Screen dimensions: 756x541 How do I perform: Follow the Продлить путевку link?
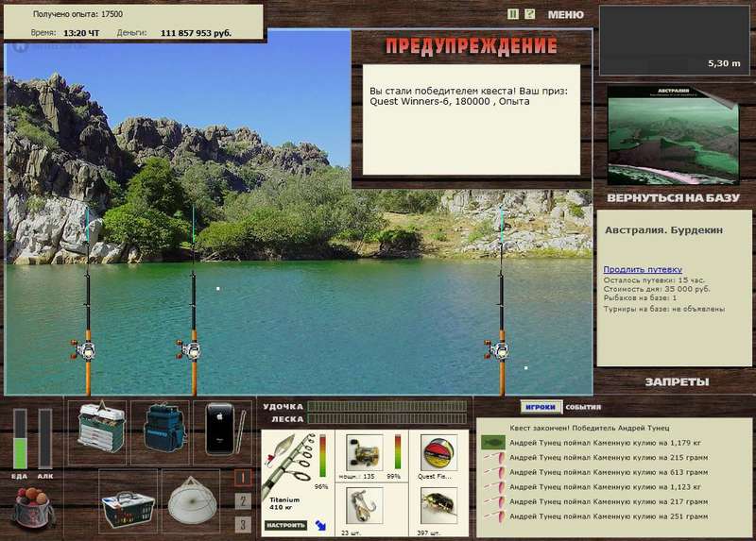point(643,269)
